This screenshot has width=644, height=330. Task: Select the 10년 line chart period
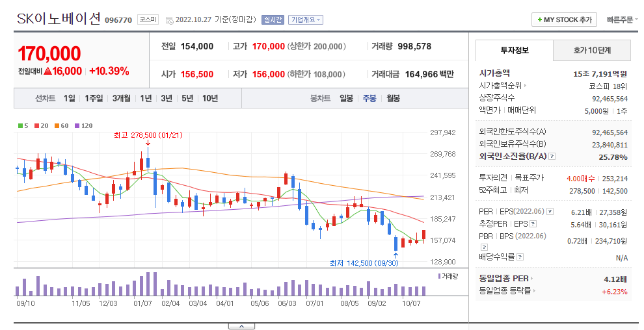tap(210, 98)
